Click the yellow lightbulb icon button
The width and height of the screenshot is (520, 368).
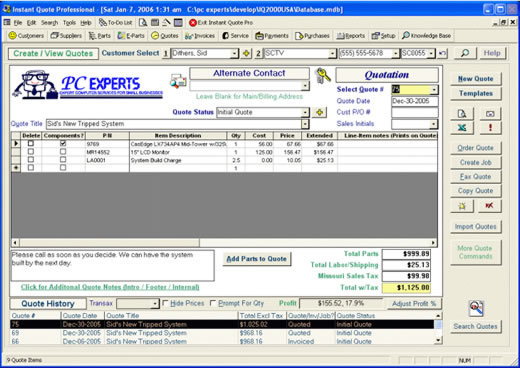[462, 206]
